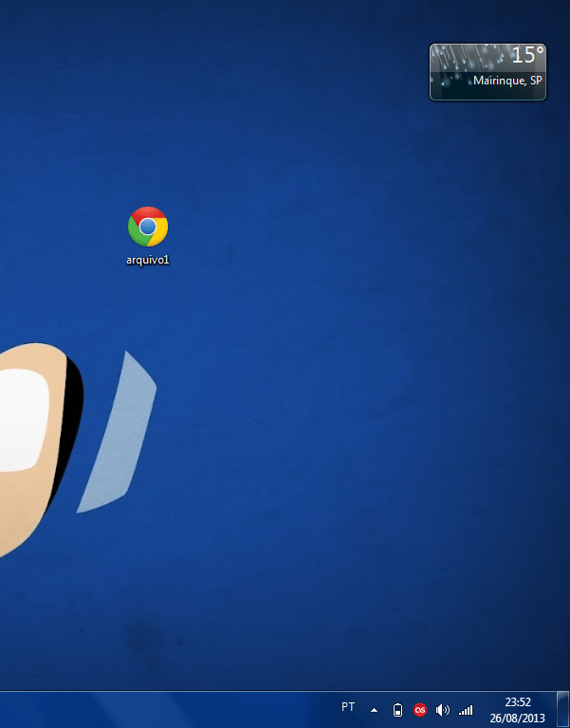Screen dimensions: 570x728
Task: Click the date 26/08/2013 in the taskbar
Action: tap(517, 717)
